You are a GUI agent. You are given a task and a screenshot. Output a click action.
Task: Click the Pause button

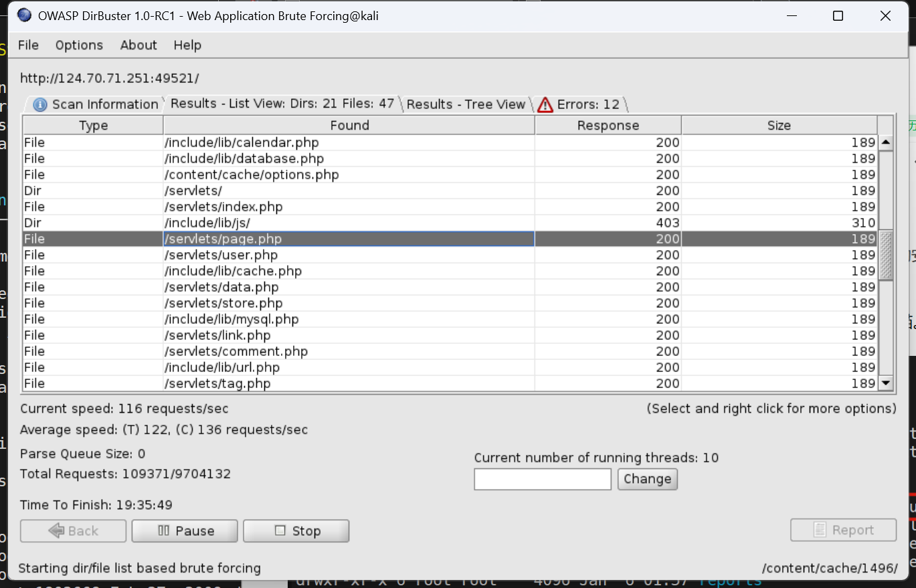pyautogui.click(x=185, y=530)
